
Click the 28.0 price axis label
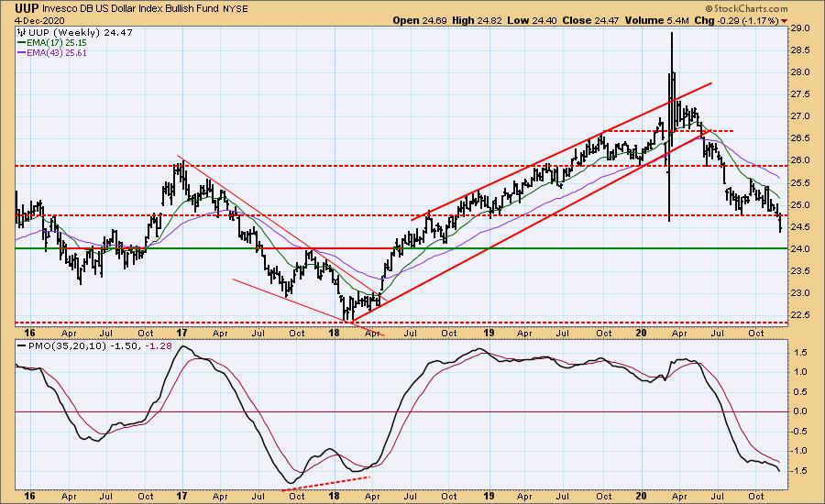[x=799, y=72]
